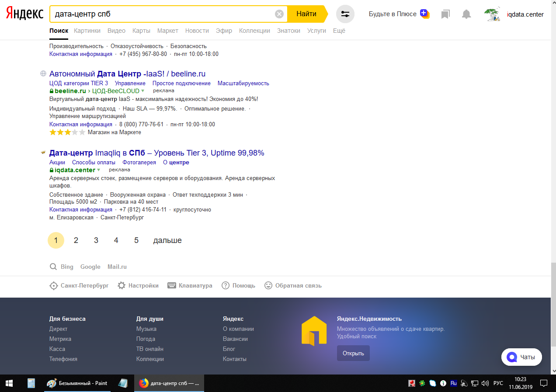Screen dimensions: 556x392
Task: Open the Windows Start menu
Action: tap(9, 383)
